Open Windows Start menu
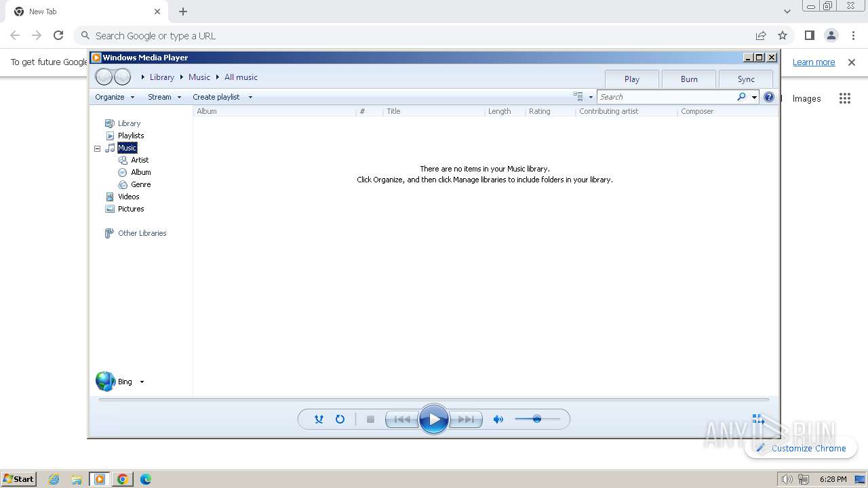This screenshot has height=488, width=868. click(x=18, y=479)
